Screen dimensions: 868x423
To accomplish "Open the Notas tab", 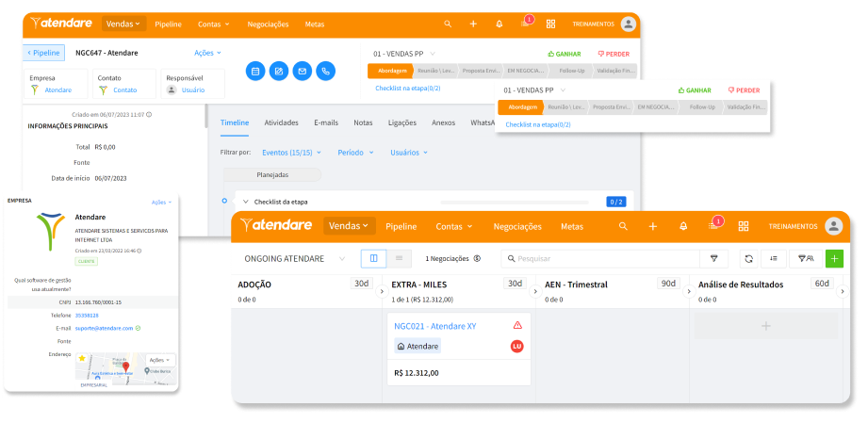I will tap(363, 122).
